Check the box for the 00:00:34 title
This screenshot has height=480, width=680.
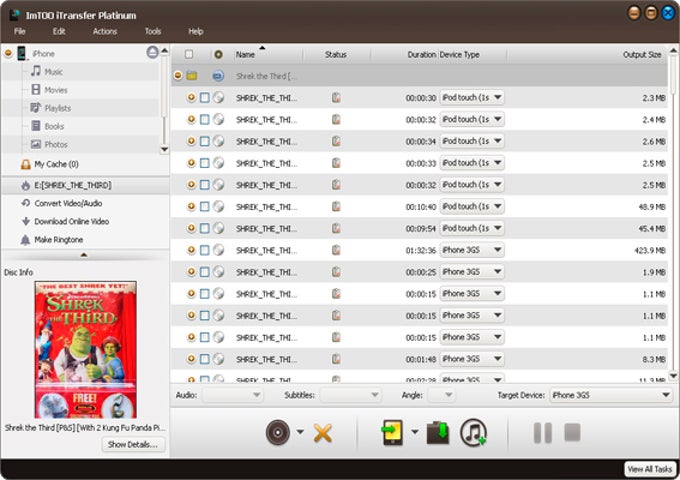[x=205, y=141]
